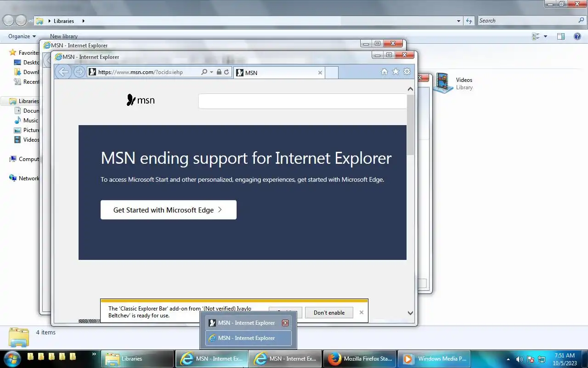Open the Organize menu in Explorer
The image size is (588, 368).
(22, 36)
